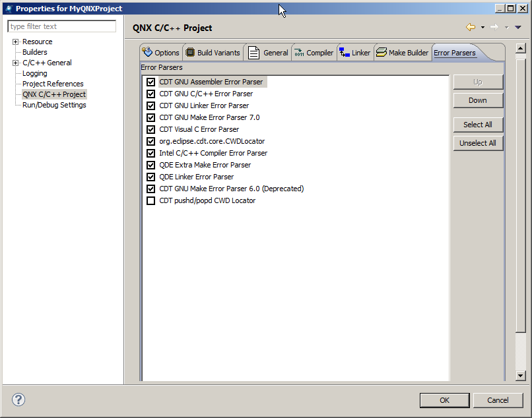Expand the Resource tree node
The image size is (532, 418).
pos(16,42)
